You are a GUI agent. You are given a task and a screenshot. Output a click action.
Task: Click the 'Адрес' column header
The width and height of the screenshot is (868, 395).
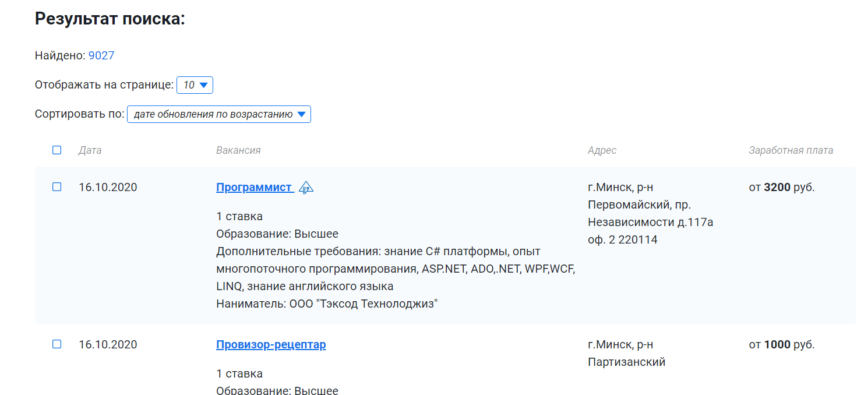click(602, 150)
